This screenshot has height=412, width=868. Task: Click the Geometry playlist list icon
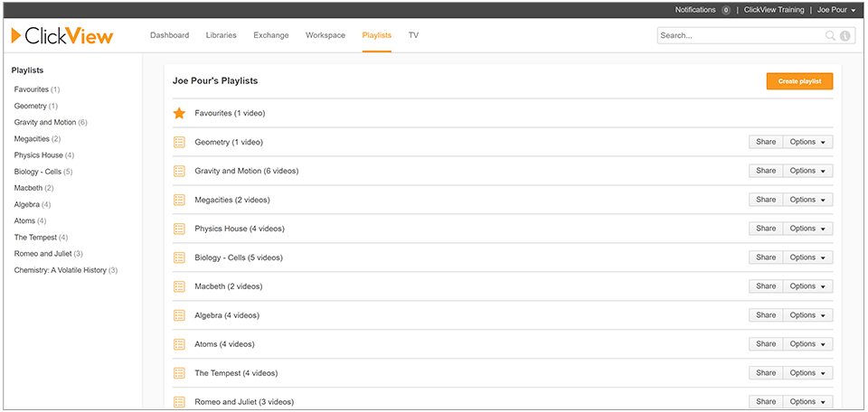(179, 142)
